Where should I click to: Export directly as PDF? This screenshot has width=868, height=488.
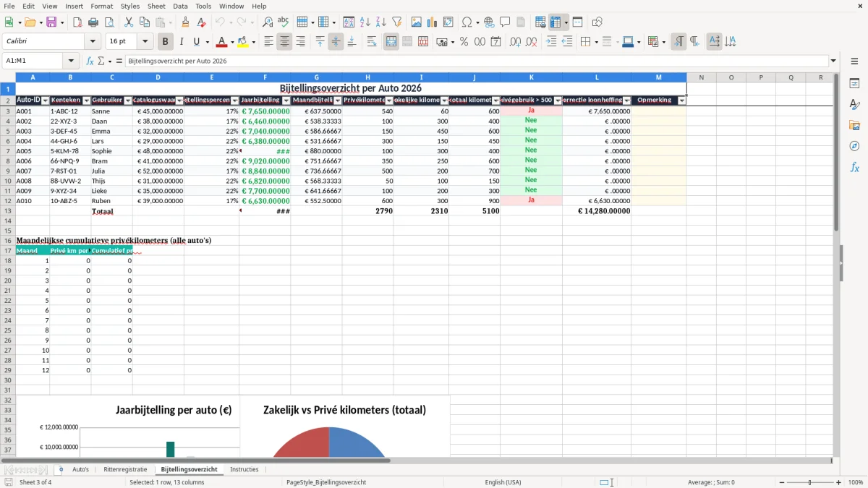[77, 22]
